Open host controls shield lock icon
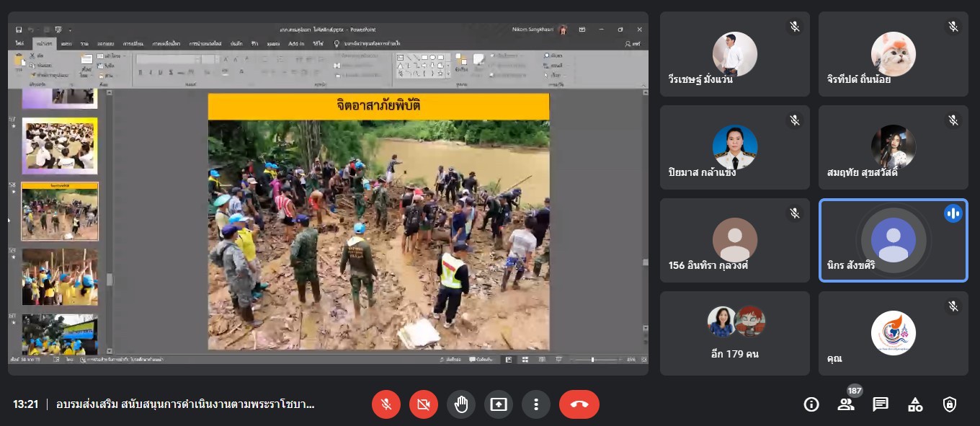The image size is (980, 426). 950,404
